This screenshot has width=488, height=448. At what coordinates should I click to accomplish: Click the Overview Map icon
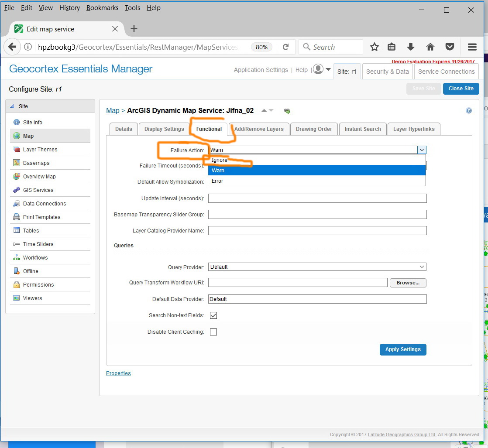coord(17,176)
